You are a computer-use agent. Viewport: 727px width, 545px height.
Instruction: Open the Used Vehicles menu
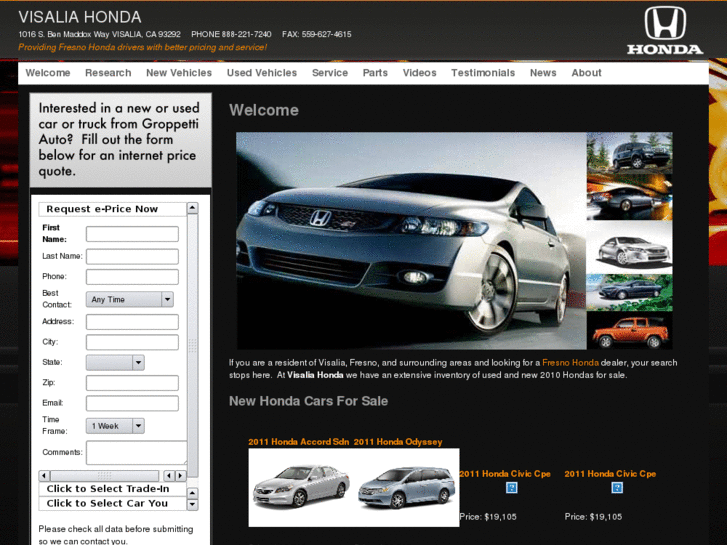[262, 73]
